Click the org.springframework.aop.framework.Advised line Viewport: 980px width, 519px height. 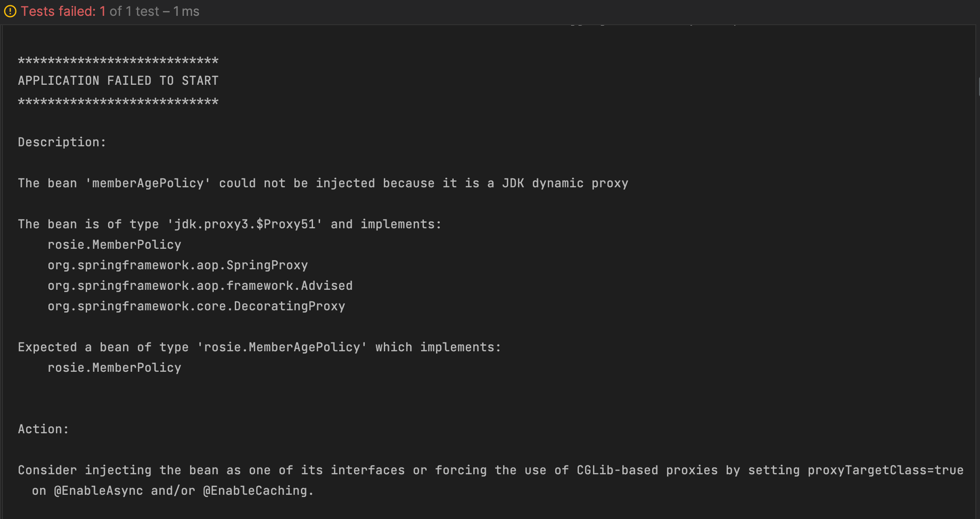coord(200,286)
